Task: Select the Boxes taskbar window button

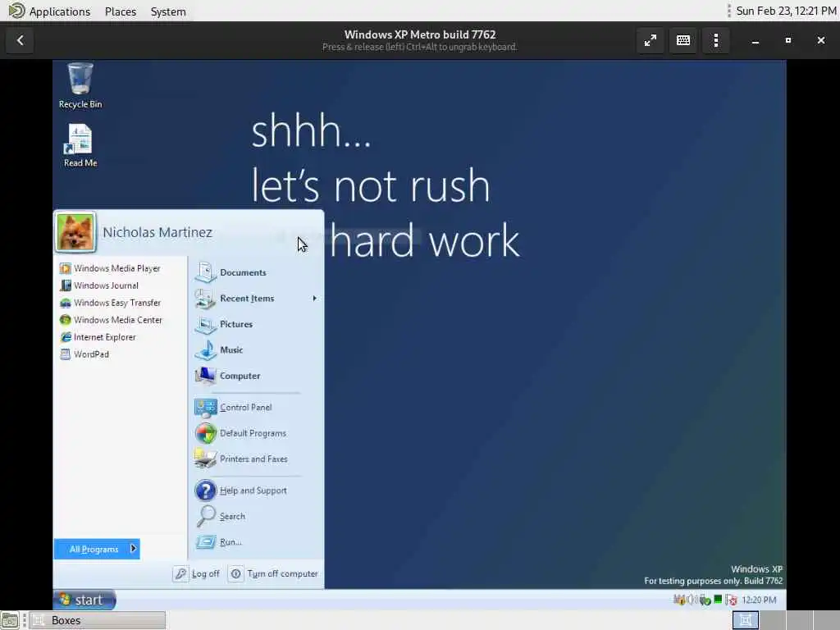Action: (x=98, y=620)
